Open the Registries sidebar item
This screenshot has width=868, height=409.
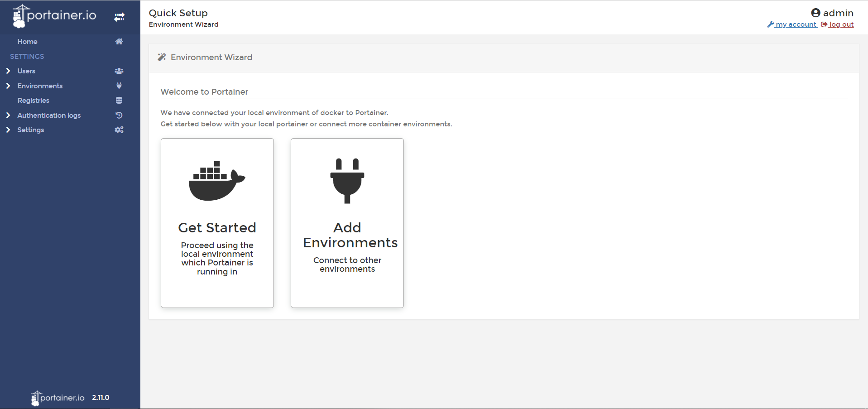(x=33, y=100)
